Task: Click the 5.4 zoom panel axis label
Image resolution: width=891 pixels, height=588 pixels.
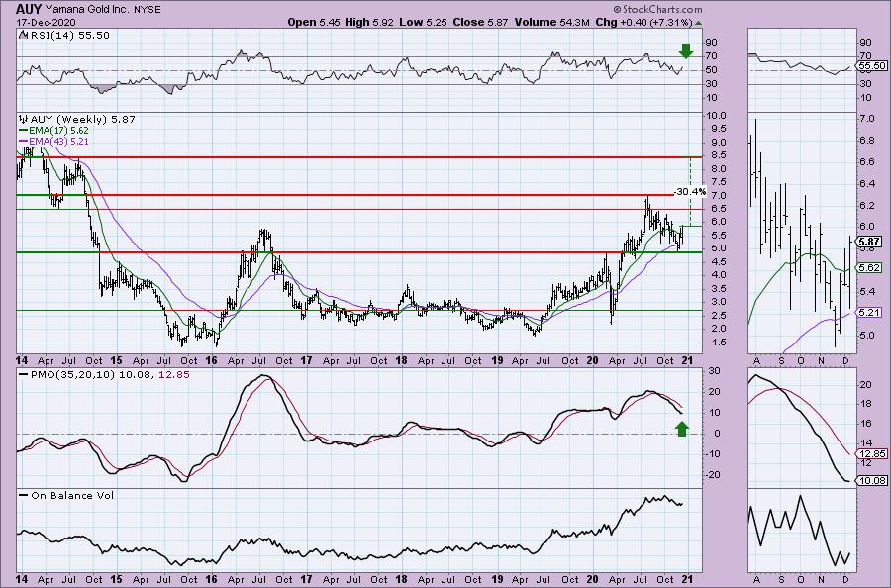Action: pos(867,291)
